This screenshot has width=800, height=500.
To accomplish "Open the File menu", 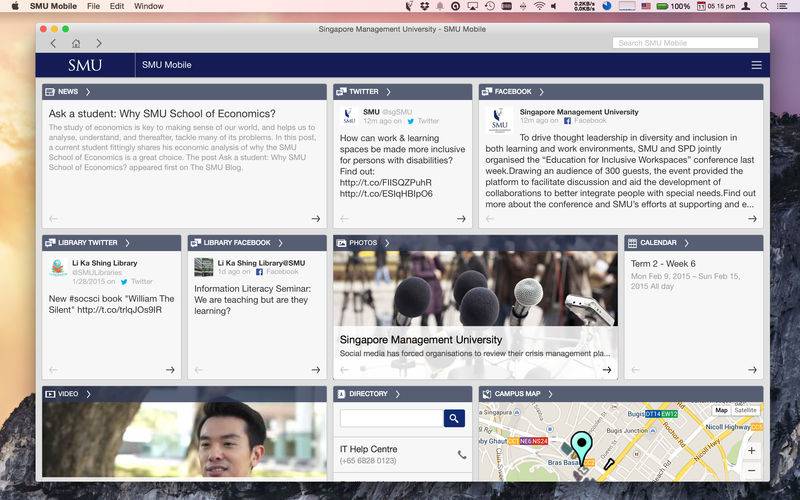I will [x=93, y=6].
